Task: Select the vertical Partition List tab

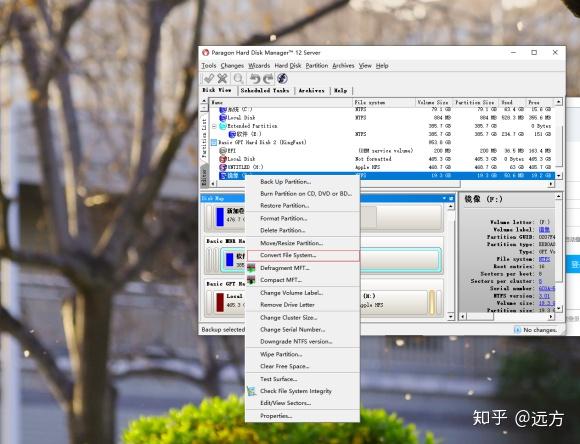Action: (204, 137)
